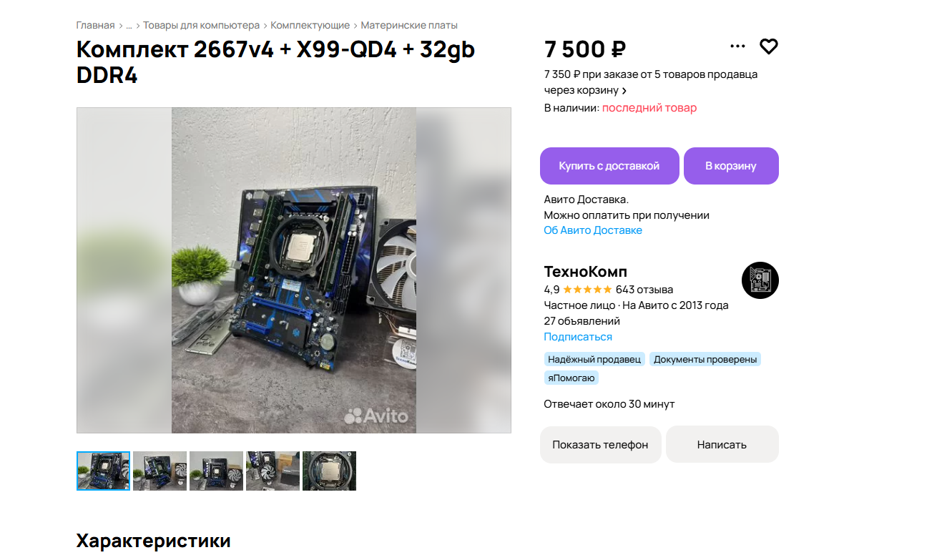Viewport: 947px width, 560px height.
Task: Go to Главная breadcrumb
Action: [96, 26]
